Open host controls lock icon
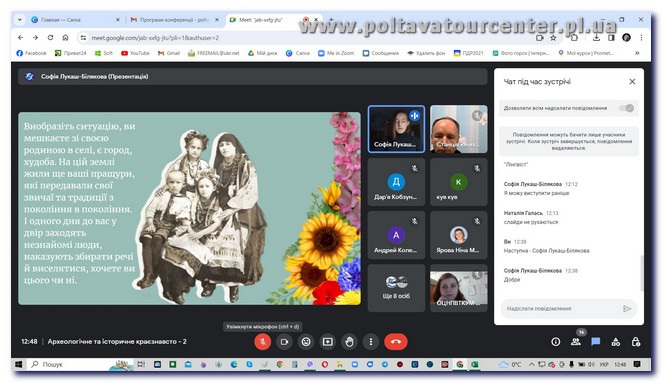The height and width of the screenshot is (383, 663). click(636, 342)
